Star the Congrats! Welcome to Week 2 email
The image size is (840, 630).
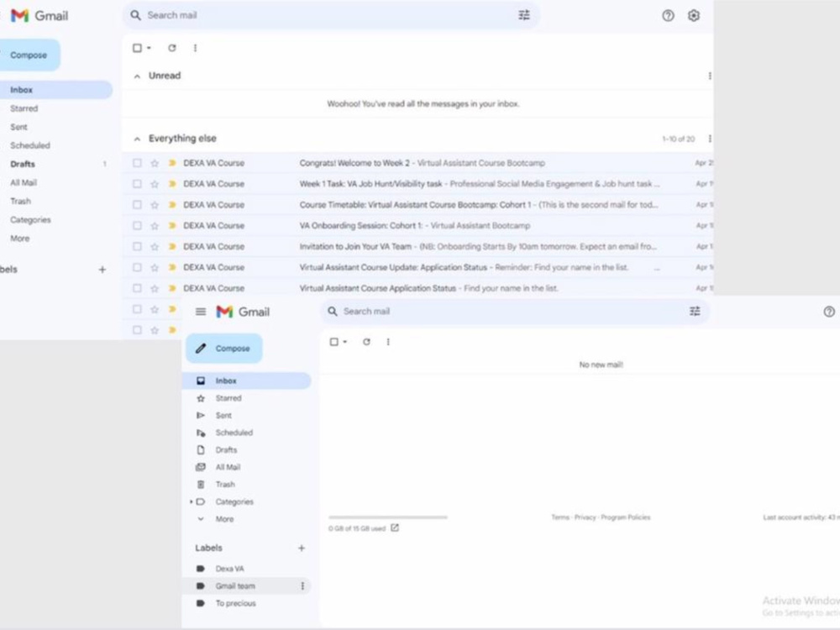[155, 163]
